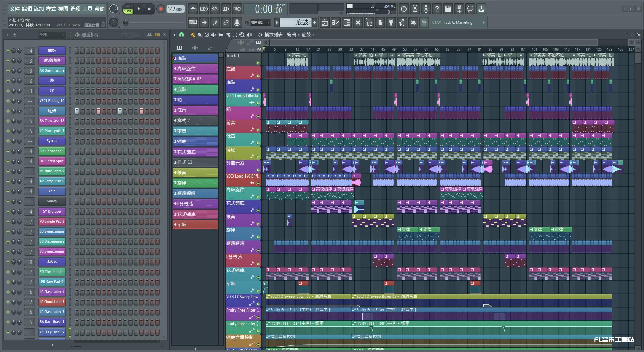Open the 样式 menu

click(51, 9)
